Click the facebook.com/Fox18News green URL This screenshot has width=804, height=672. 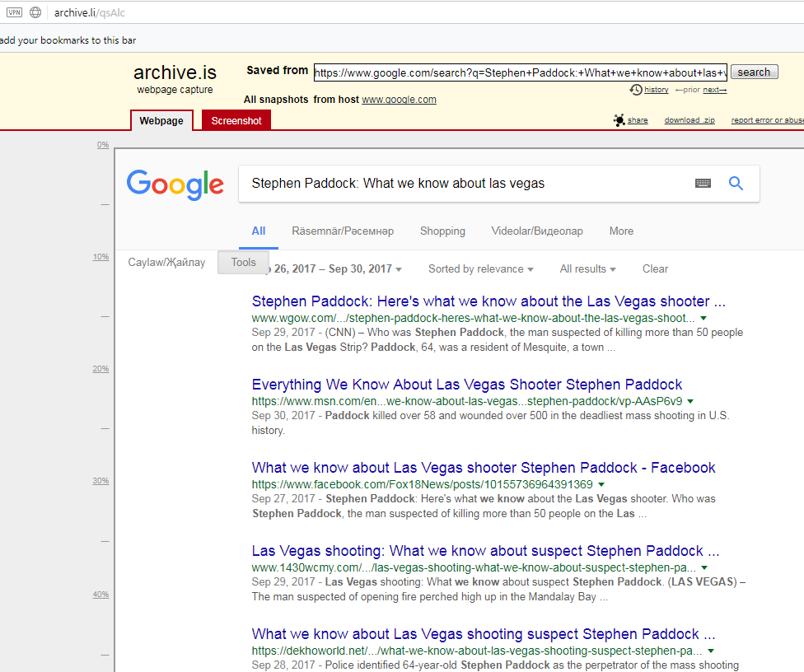[422, 484]
